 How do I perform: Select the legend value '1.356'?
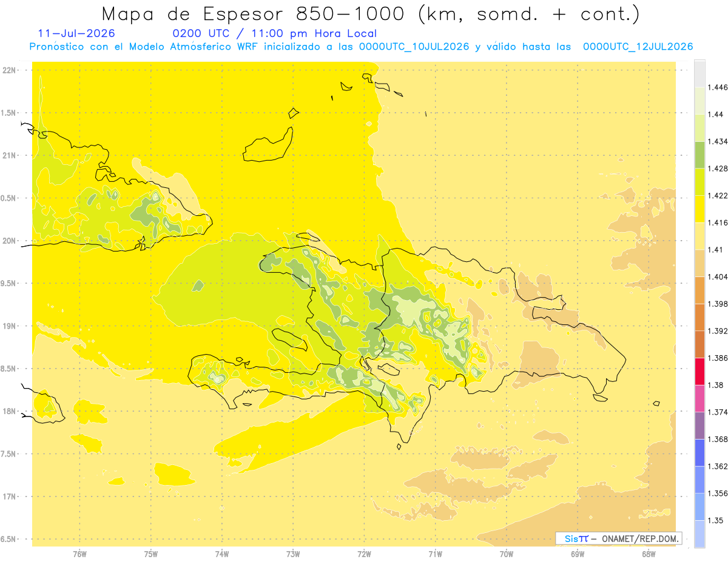pyautogui.click(x=716, y=493)
